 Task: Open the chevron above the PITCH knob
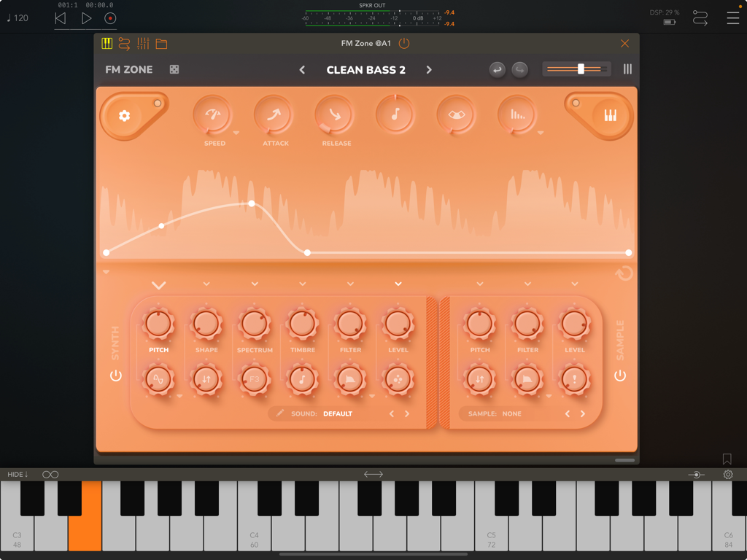pyautogui.click(x=159, y=284)
